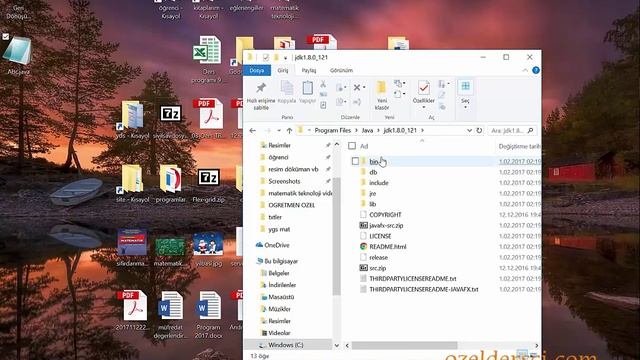
Task: Click the chevron after jdk1.8.0_121 in path
Action: pos(422,131)
